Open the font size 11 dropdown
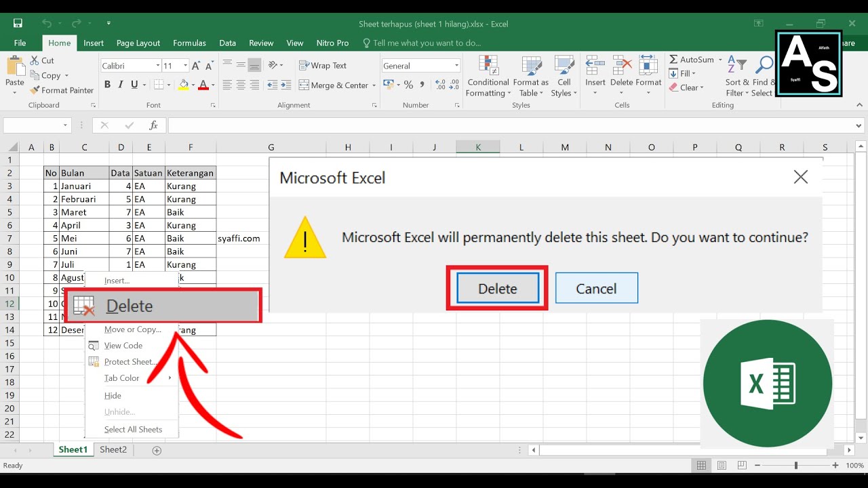The width and height of the screenshot is (868, 488). [x=185, y=66]
